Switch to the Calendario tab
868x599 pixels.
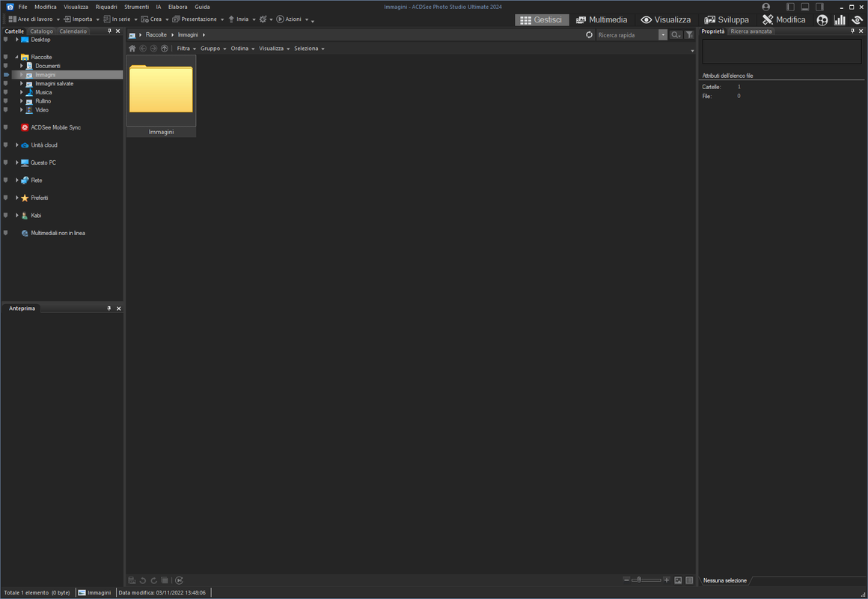click(73, 31)
